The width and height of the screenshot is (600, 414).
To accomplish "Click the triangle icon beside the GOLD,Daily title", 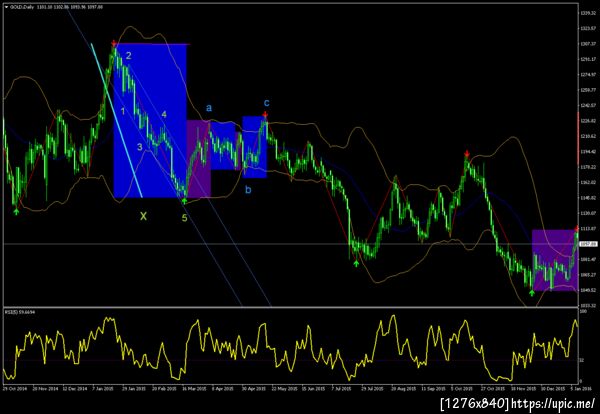I will pos(6,7).
